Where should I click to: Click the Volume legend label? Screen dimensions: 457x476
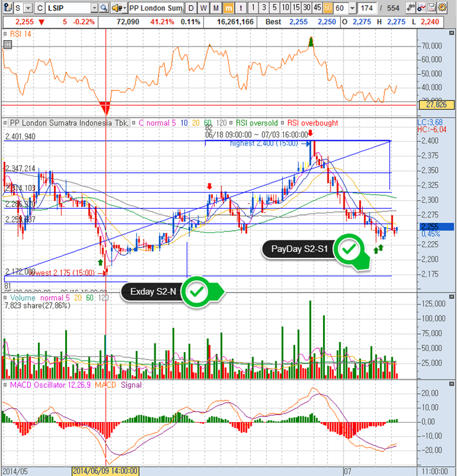(x=23, y=297)
